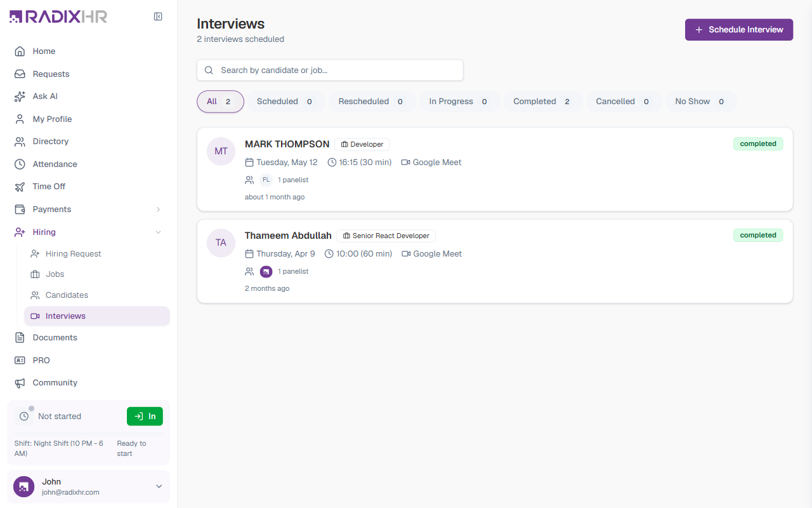
Task: Click completed badge on Mark Thompson's interview
Action: click(x=758, y=144)
